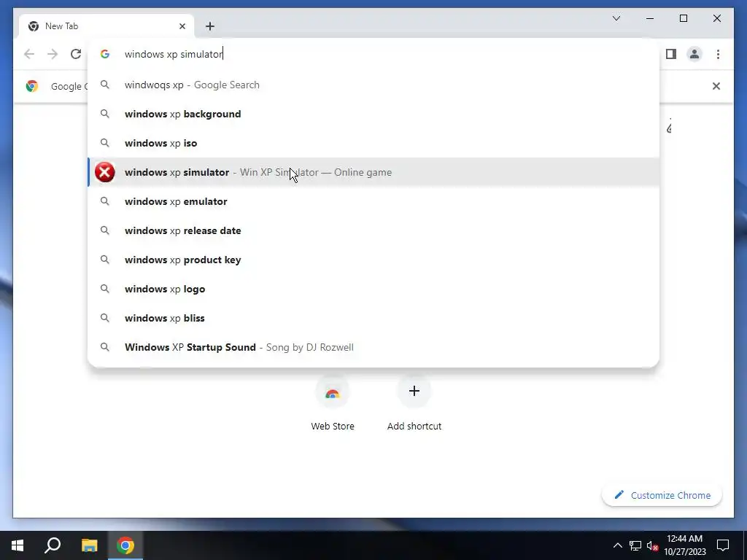Viewport: 747px width, 560px height.
Task: Select the 'windows xp release date' suggestion
Action: 373,230
